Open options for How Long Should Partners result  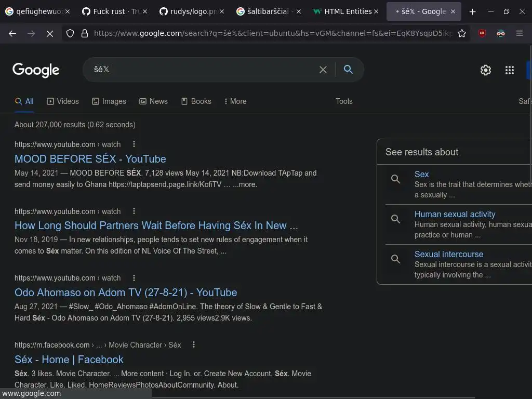[134, 211]
